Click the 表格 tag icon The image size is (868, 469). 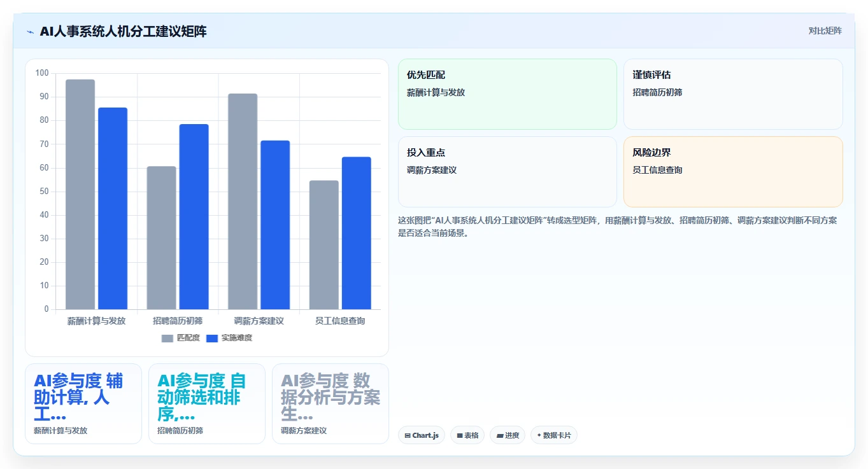point(460,436)
